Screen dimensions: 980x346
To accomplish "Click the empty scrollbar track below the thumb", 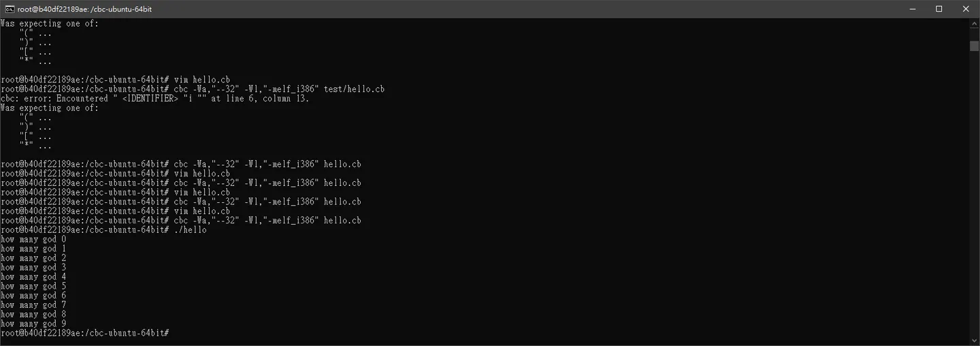I will pyautogui.click(x=974, y=194).
